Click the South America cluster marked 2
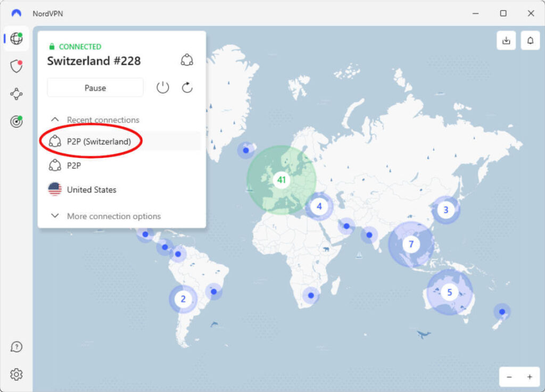545x392 pixels. 183,299
